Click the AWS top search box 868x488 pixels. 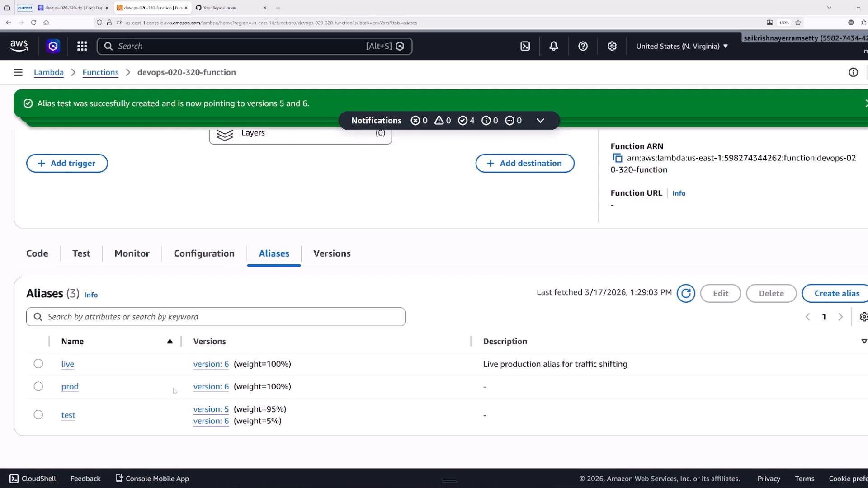click(255, 46)
